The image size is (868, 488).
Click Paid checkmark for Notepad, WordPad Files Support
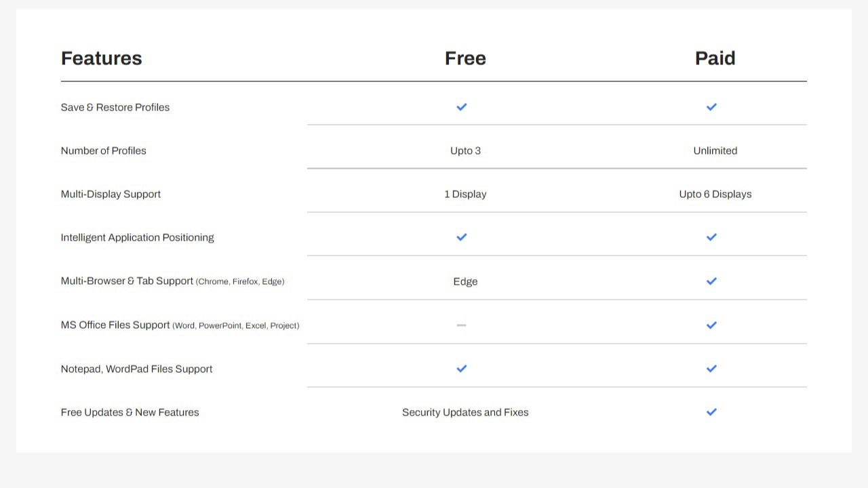pyautogui.click(x=711, y=369)
